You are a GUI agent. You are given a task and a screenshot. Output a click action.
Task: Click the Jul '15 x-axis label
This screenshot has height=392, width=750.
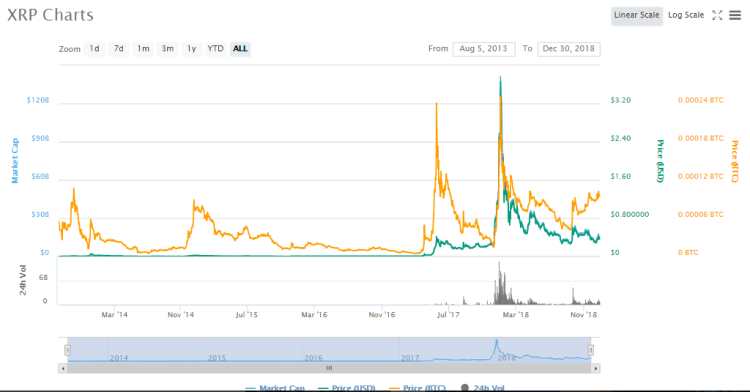pyautogui.click(x=247, y=315)
